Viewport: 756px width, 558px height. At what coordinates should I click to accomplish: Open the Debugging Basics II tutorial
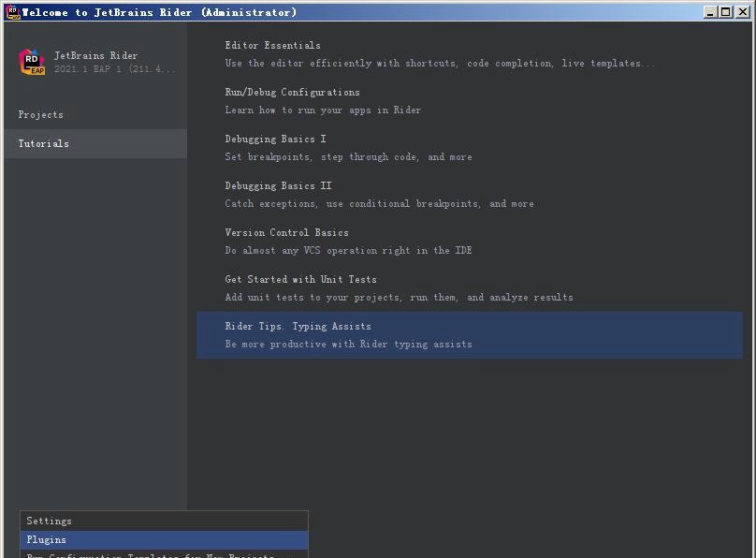pyautogui.click(x=470, y=195)
